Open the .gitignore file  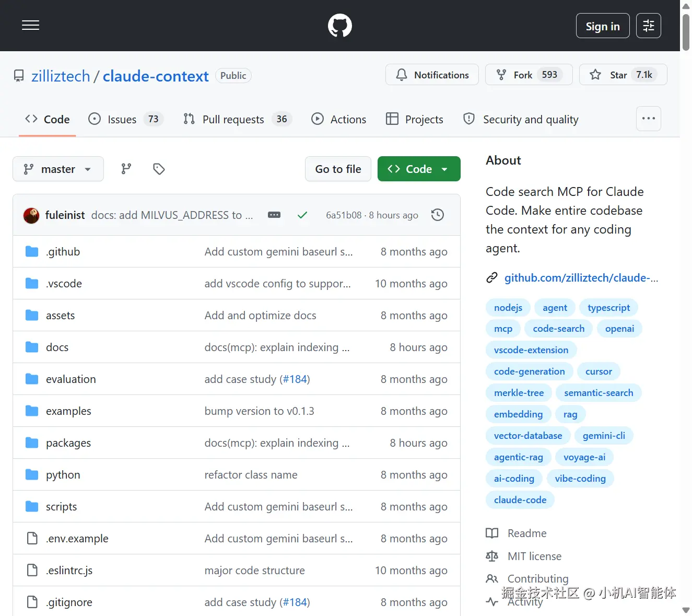coord(69,602)
